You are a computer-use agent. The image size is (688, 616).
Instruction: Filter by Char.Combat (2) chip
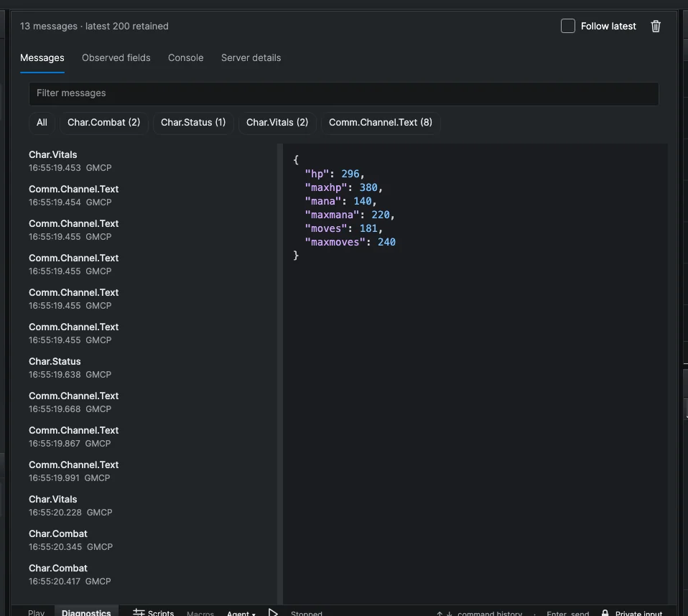[x=104, y=122]
